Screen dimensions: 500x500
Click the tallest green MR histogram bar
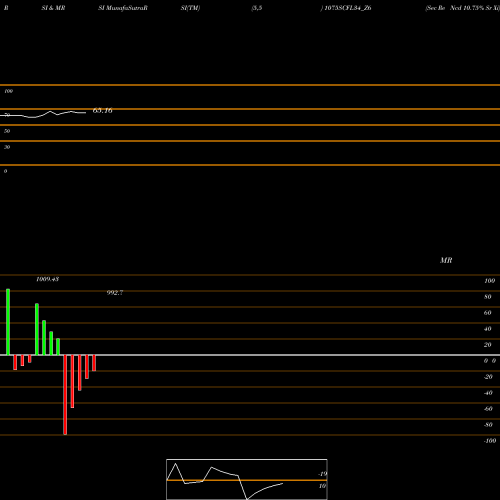coord(8,322)
